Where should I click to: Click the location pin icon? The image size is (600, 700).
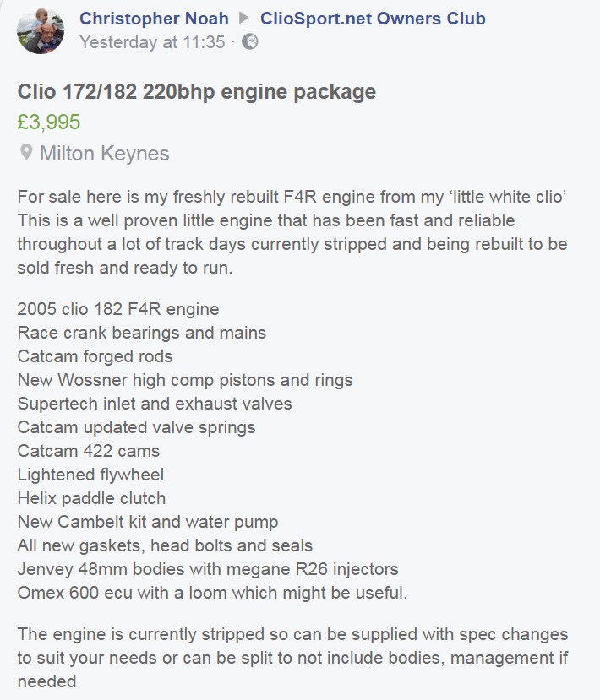coord(26,153)
